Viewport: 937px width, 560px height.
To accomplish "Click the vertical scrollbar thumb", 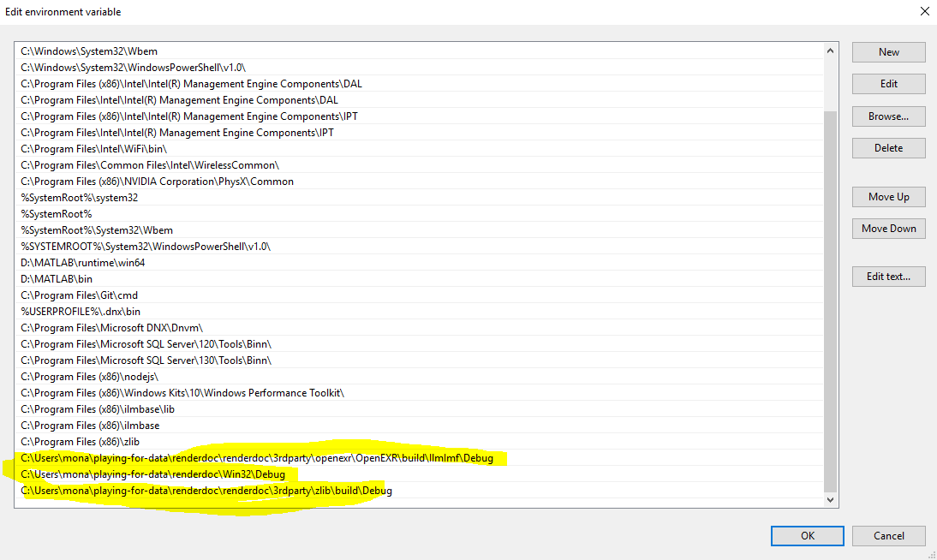I will (x=830, y=301).
